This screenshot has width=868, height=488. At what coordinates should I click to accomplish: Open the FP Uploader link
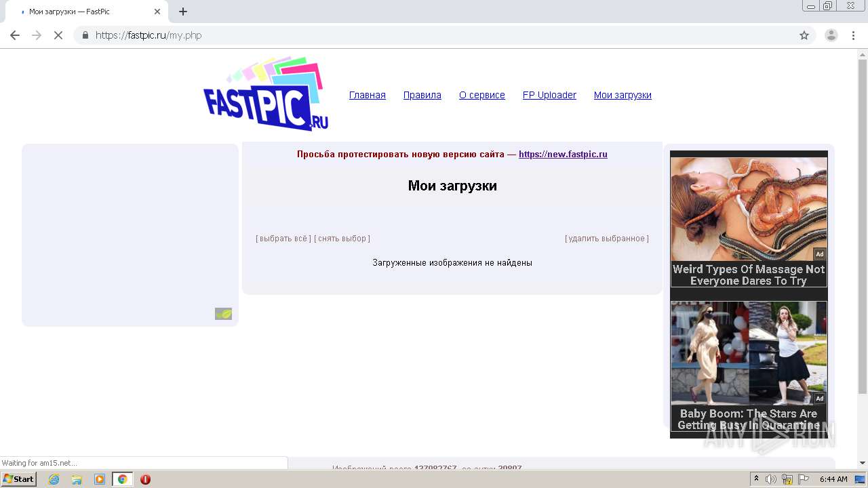tap(549, 95)
